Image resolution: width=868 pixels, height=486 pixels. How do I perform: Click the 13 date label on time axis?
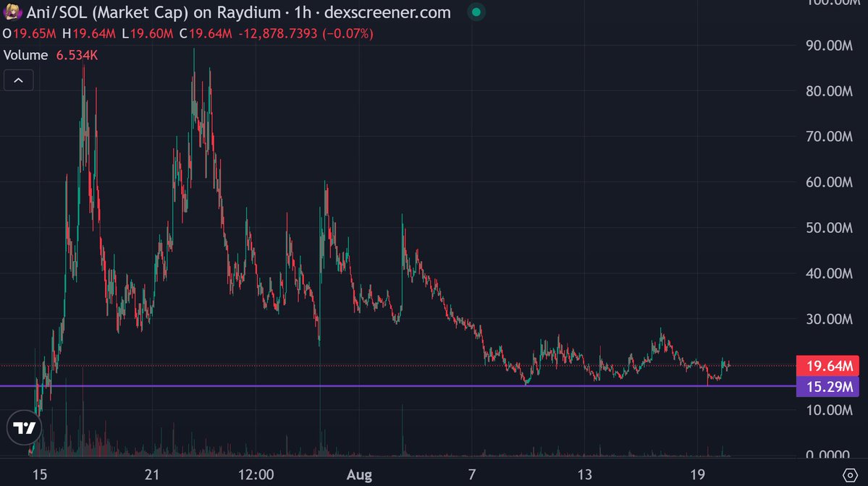tap(584, 474)
